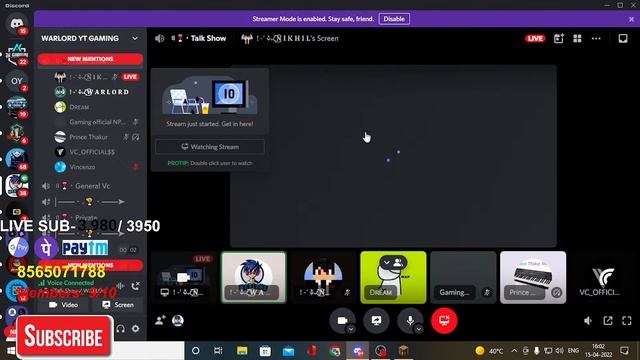Open Windows notification center
Image resolution: width=640 pixels, height=360 pixels.
pos(624,351)
